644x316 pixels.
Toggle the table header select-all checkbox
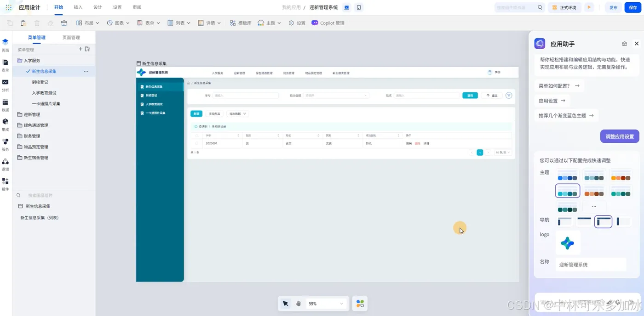coord(197,135)
